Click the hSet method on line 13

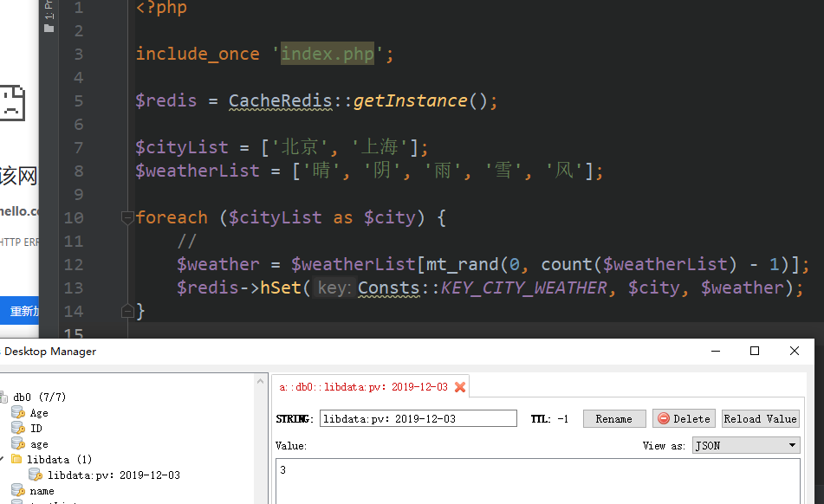tap(281, 288)
